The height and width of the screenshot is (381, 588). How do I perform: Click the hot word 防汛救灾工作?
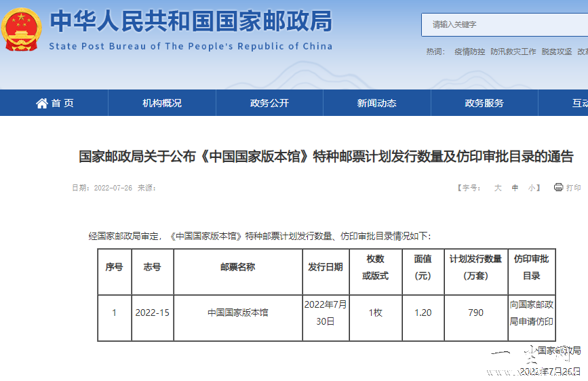coord(513,52)
